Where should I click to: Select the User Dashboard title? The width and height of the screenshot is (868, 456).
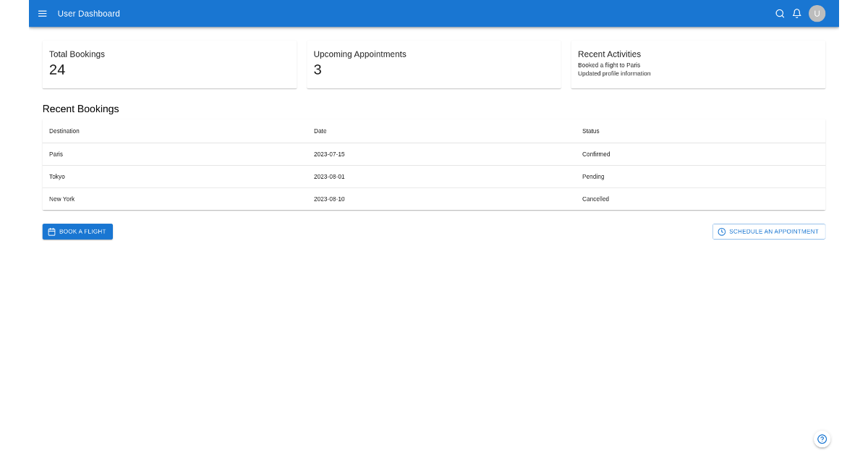88,13
